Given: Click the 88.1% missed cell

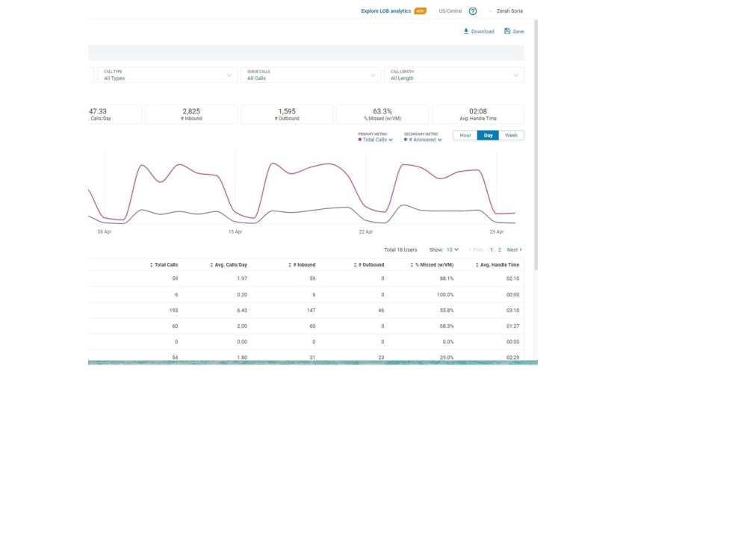Looking at the screenshot, I should [x=447, y=279].
